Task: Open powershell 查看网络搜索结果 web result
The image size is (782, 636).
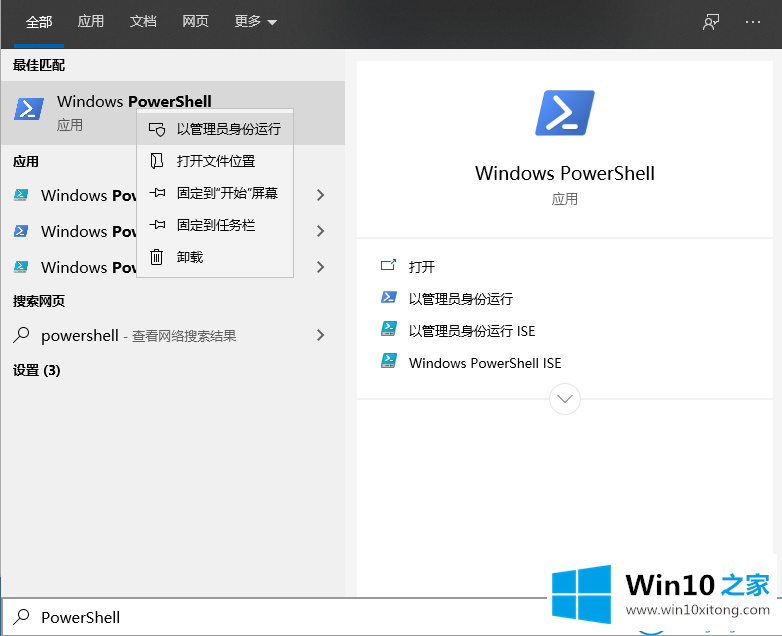Action: tap(173, 335)
